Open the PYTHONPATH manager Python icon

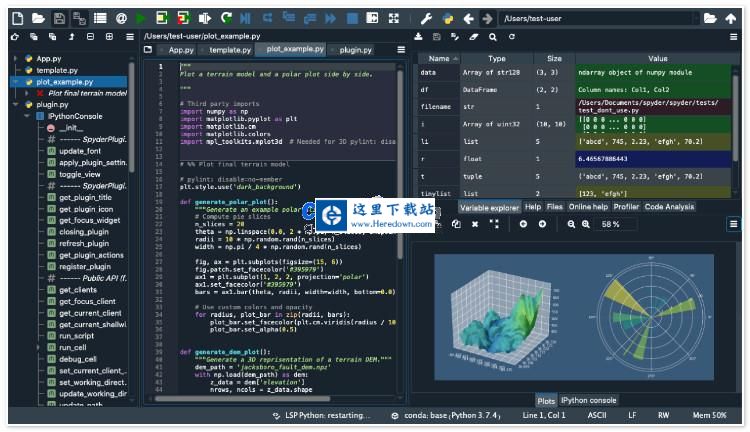[448, 18]
